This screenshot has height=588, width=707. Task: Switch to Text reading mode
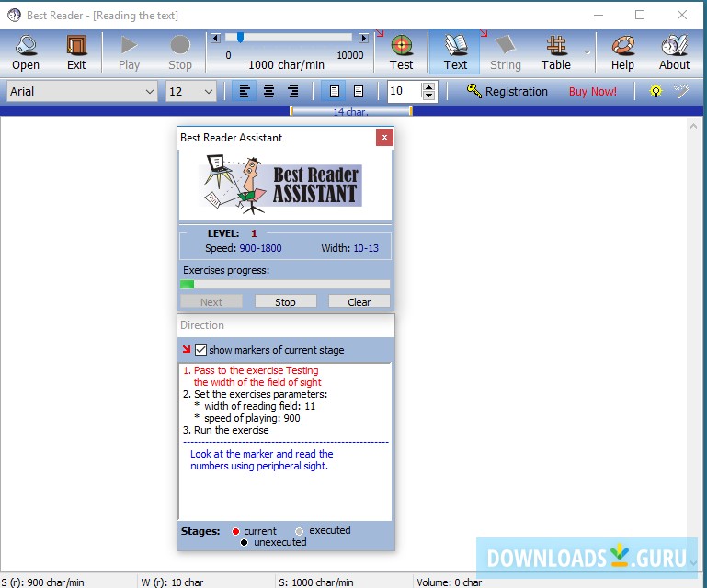click(x=455, y=52)
